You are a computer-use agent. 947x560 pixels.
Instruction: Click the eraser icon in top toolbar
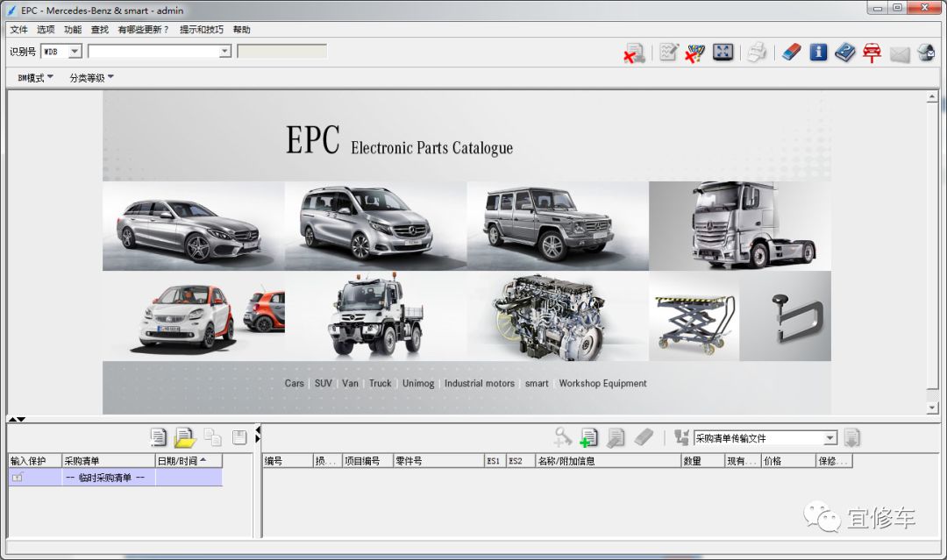click(791, 53)
